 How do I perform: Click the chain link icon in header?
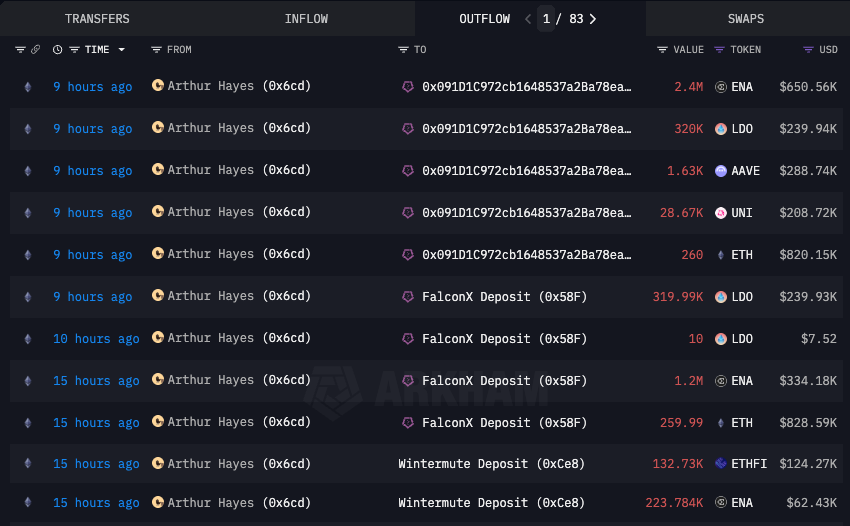pos(36,50)
